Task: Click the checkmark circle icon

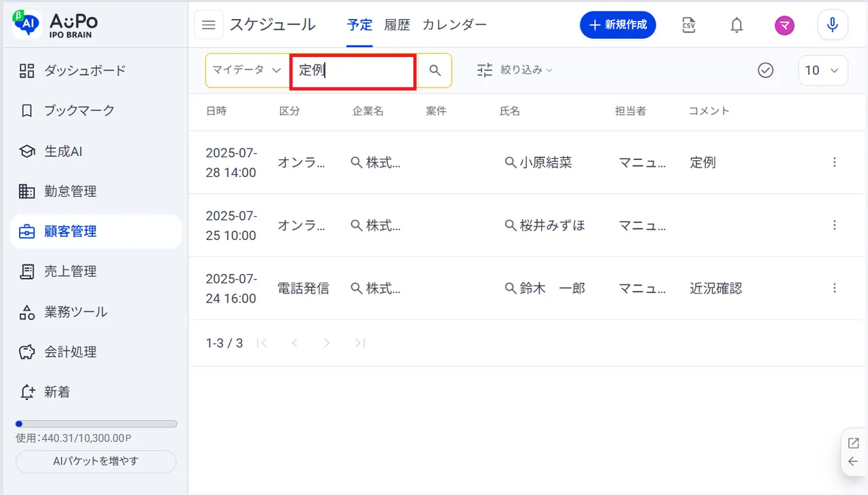Action: tap(766, 70)
